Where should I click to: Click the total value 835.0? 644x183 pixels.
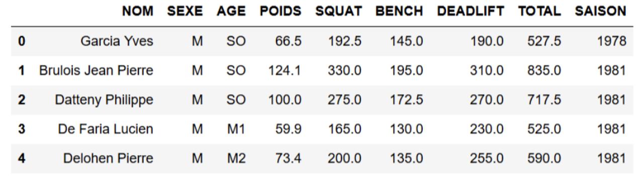tap(544, 70)
